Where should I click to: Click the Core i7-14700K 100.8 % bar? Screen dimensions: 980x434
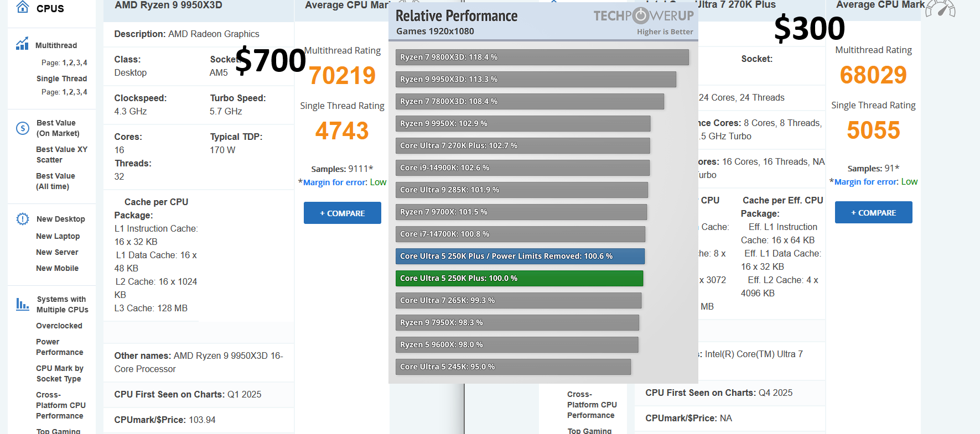pos(520,234)
